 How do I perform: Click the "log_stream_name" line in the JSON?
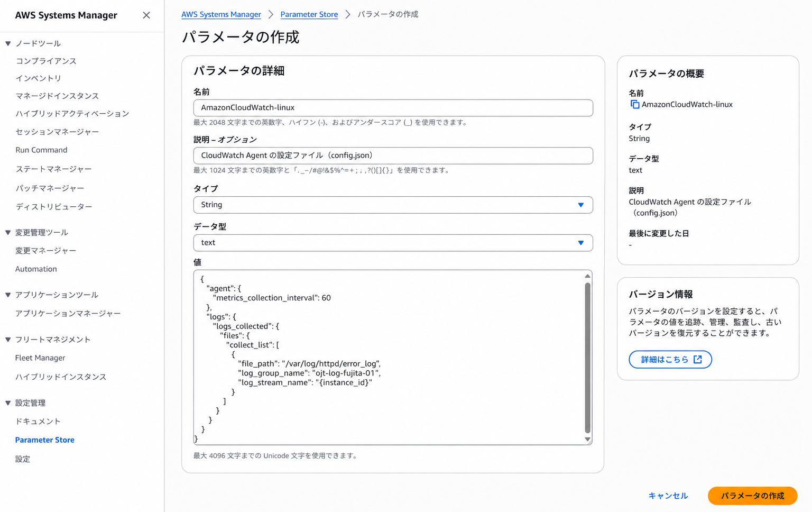305,382
